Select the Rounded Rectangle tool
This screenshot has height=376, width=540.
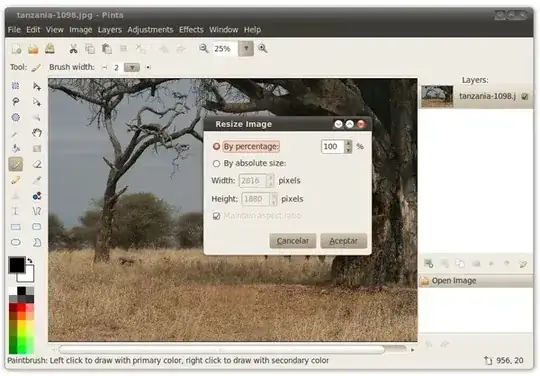pos(37,227)
